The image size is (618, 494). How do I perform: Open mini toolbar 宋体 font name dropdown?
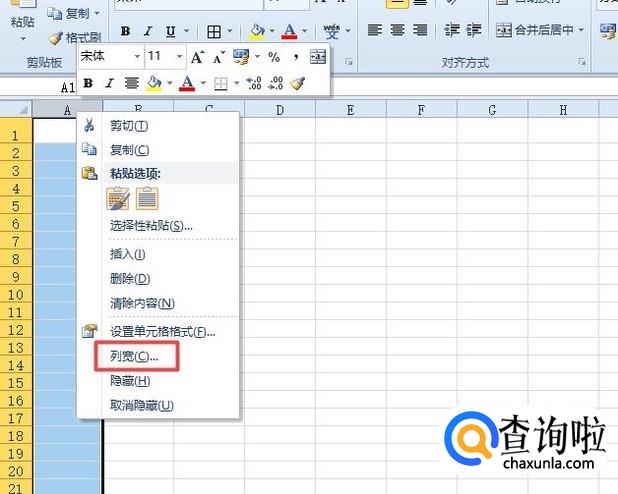point(137,56)
